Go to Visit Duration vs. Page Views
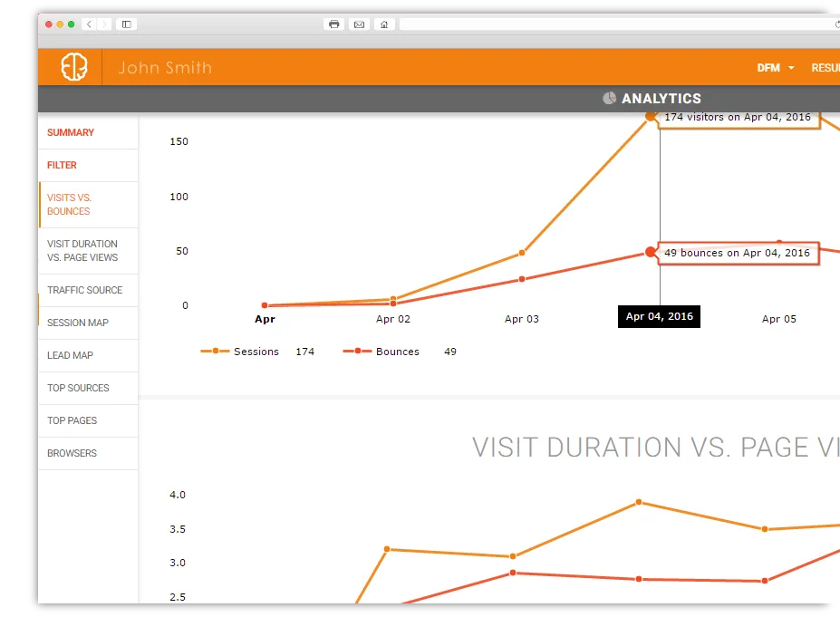 click(x=89, y=251)
